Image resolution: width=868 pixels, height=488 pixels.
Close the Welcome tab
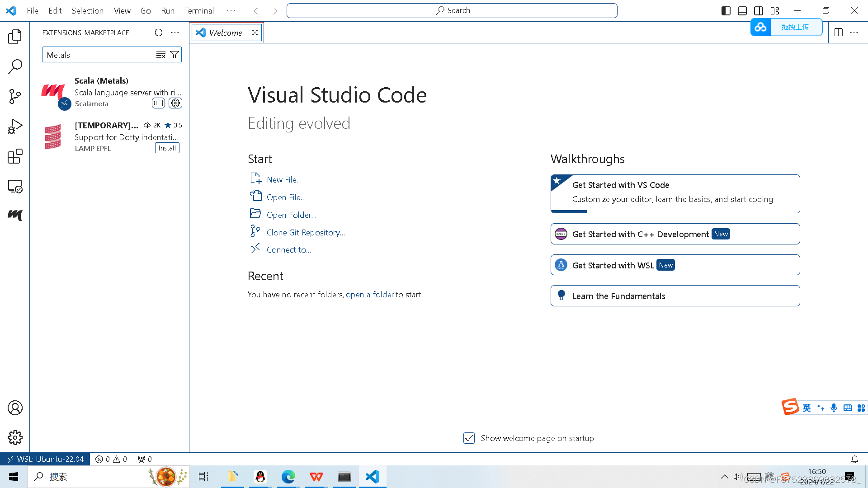(x=255, y=33)
